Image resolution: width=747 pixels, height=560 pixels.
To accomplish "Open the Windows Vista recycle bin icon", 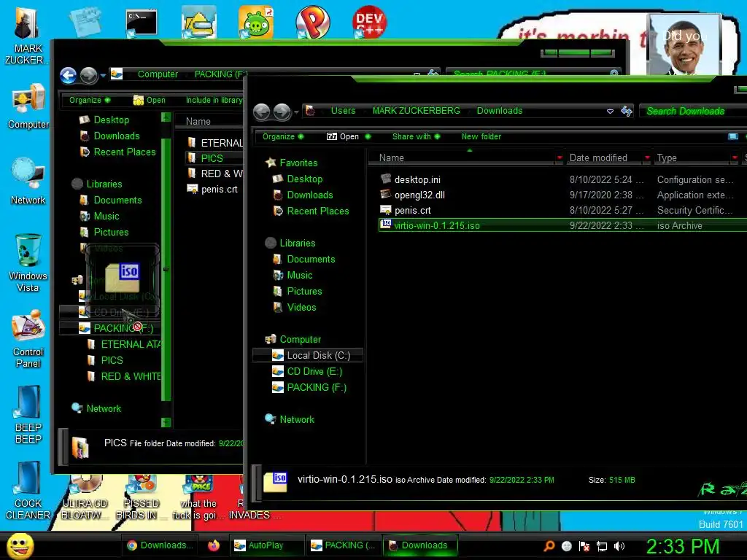I will [x=28, y=262].
